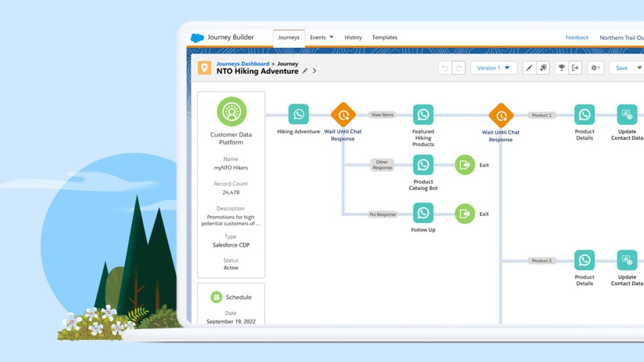This screenshot has height=362, width=644.
Task: Expand the arrow next to Save button
Action: tap(639, 68)
